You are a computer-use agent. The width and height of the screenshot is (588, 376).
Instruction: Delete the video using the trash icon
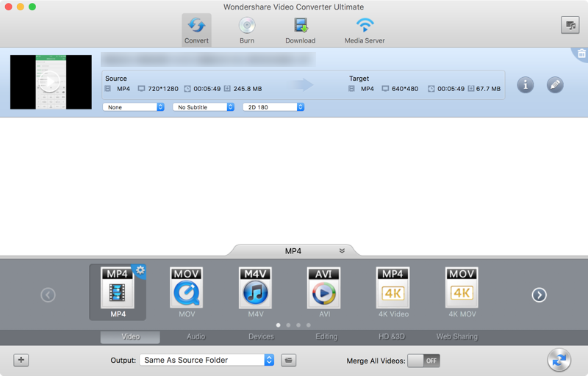pyautogui.click(x=581, y=54)
